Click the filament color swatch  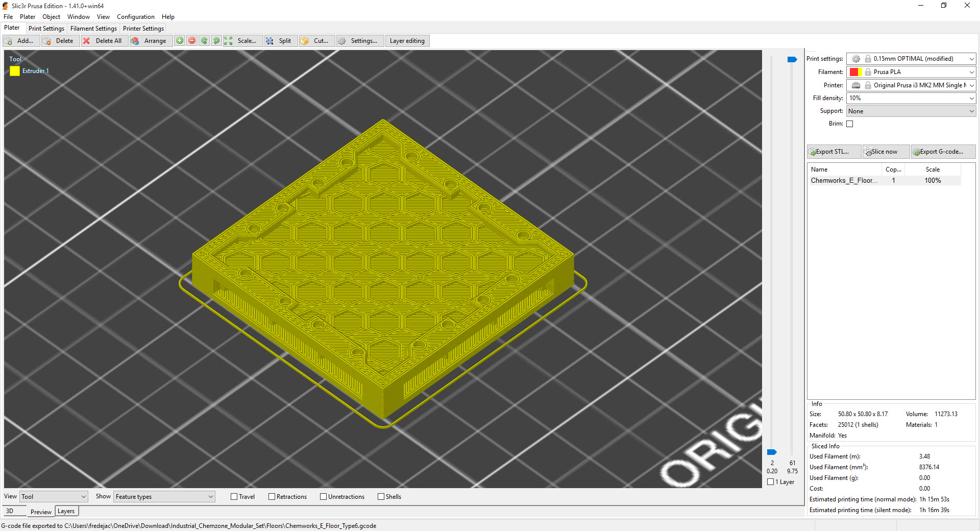coord(855,72)
